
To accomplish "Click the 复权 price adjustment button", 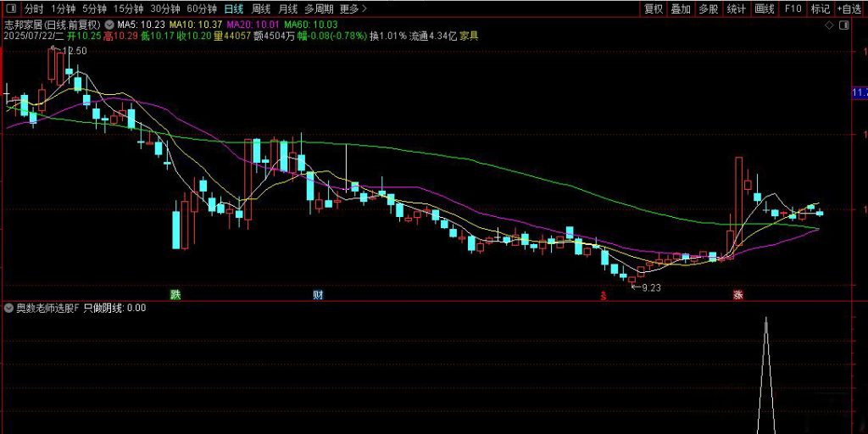I will (654, 9).
